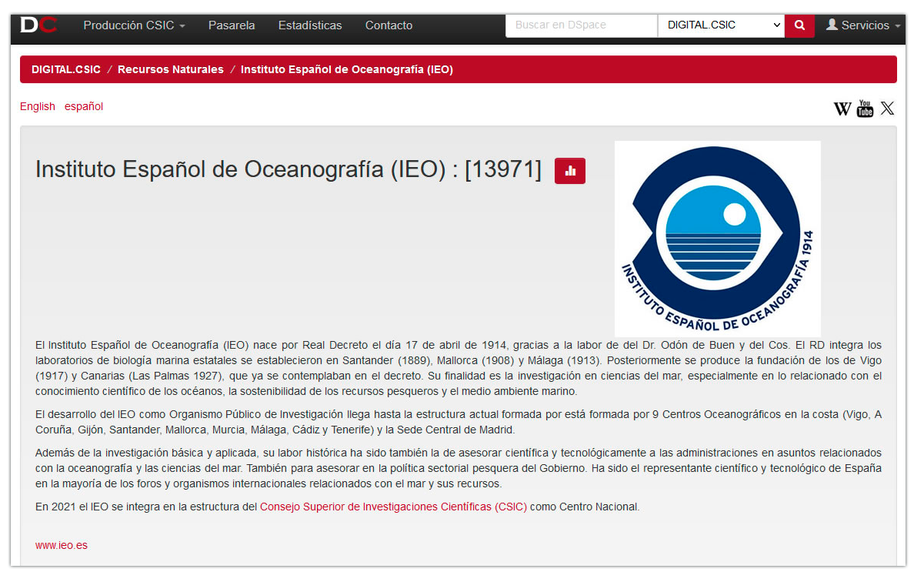Open the Estadísticas menu item
The height and width of the screenshot is (582, 924).
(310, 25)
